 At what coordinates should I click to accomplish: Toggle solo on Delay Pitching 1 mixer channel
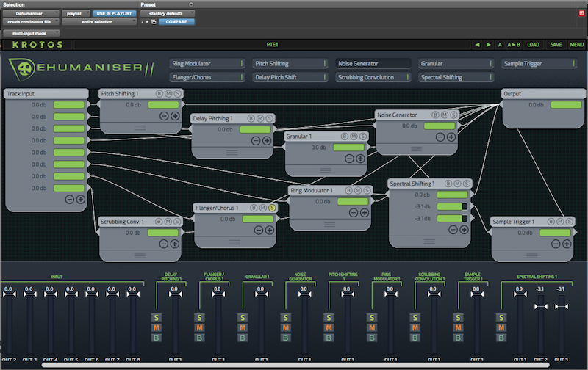pyautogui.click(x=157, y=317)
